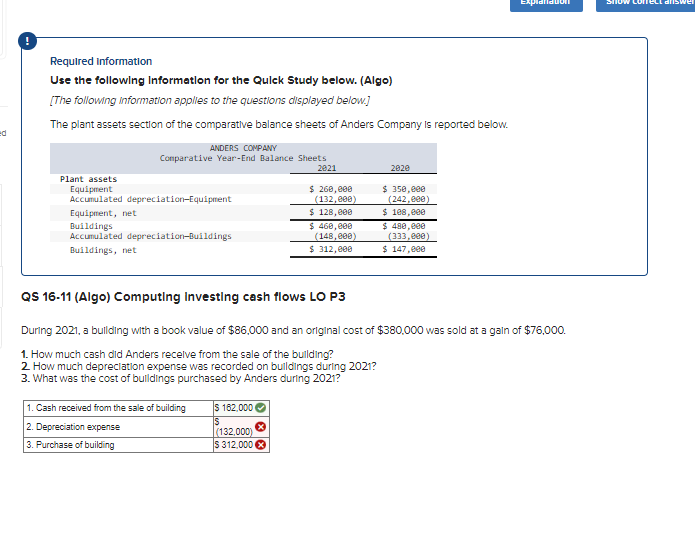Viewport: 695px width, 534px height.
Task: Click the exclamation alert icon
Action: (27, 41)
